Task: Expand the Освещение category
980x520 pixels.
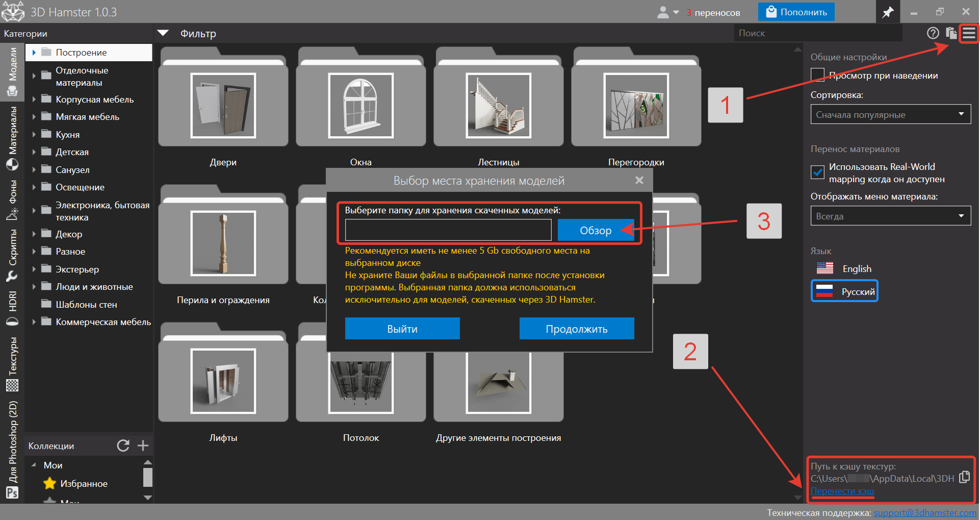Action: 34,187
